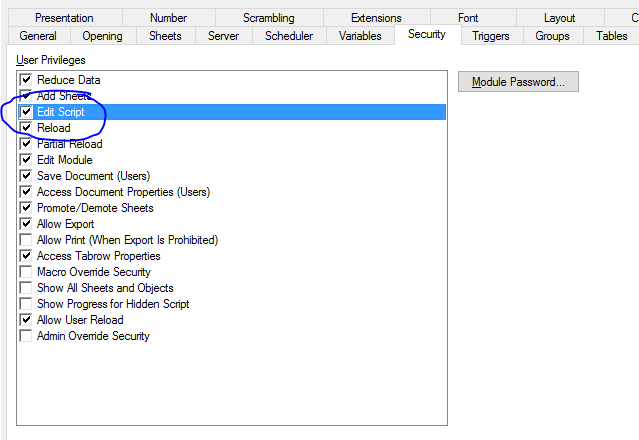
Task: Enable the Add Sheets privilege
Action: 26,96
